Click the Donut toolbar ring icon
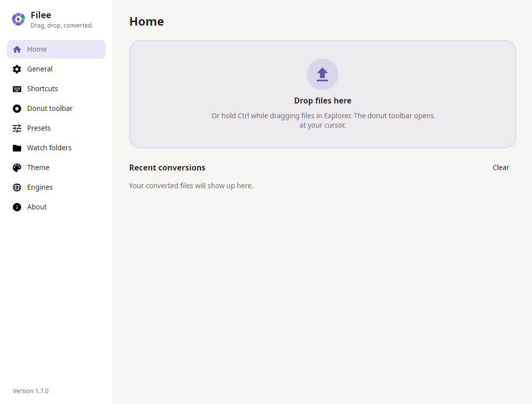The height and width of the screenshot is (404, 532). point(17,108)
